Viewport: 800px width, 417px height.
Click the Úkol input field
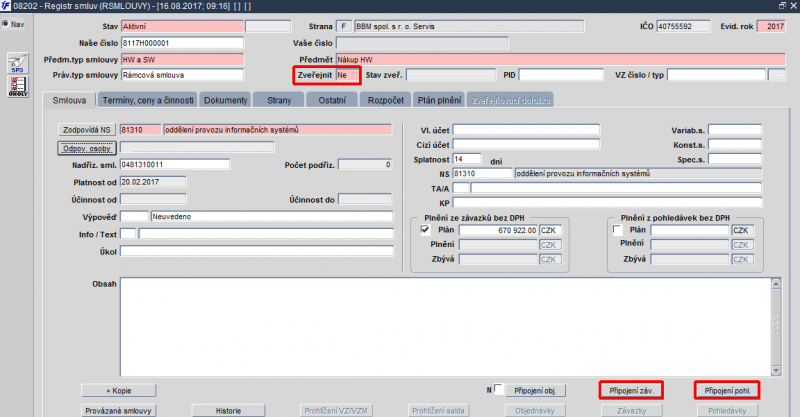(x=257, y=251)
